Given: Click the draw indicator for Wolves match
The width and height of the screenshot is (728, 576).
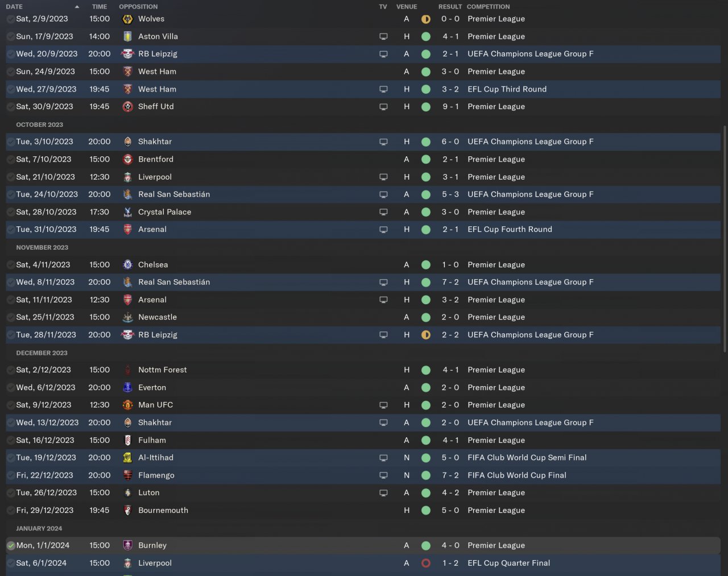Looking at the screenshot, I should pyautogui.click(x=425, y=19).
